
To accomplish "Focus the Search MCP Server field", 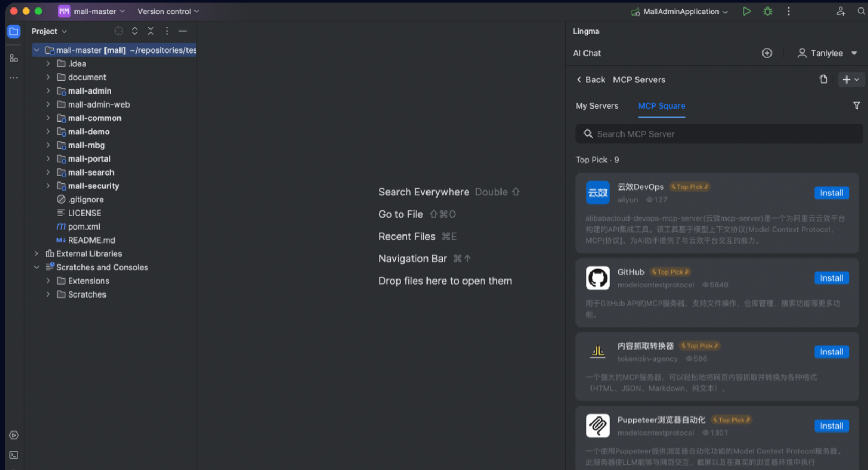I will (x=719, y=134).
